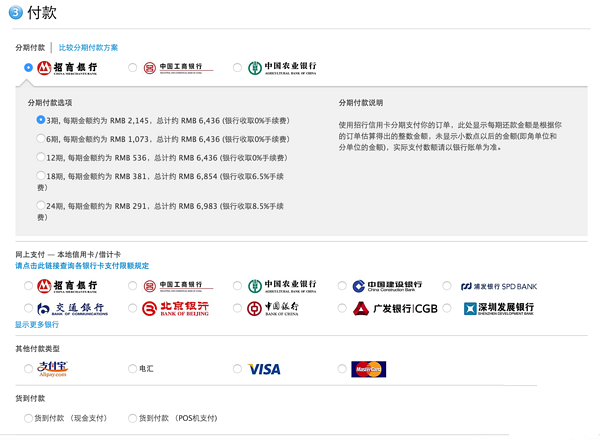The image size is (600, 440).
Task: Select Alipay payment radio button
Action: click(28, 369)
